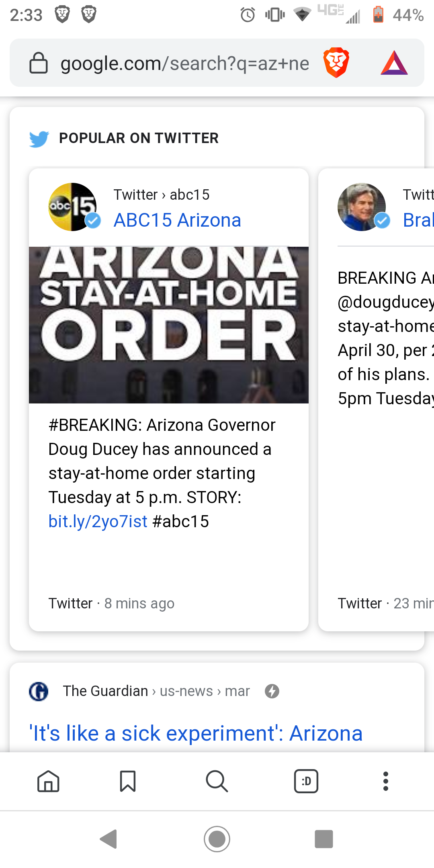Image resolution: width=434 pixels, height=868 pixels.
Task: Tap the site lock icon
Action: click(x=39, y=63)
